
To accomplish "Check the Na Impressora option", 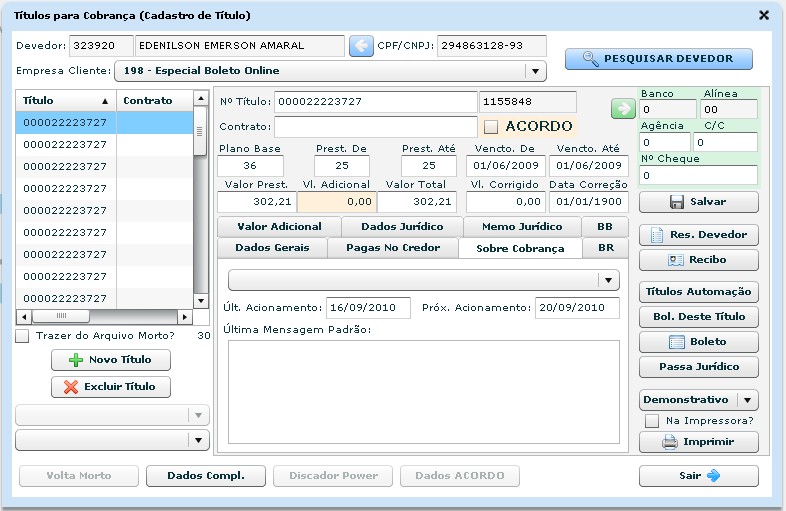I will 652,421.
